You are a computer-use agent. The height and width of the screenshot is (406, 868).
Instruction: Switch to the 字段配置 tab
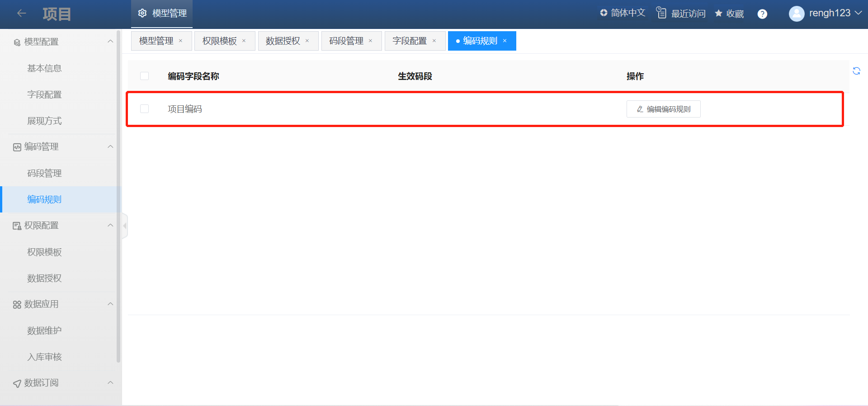point(410,41)
